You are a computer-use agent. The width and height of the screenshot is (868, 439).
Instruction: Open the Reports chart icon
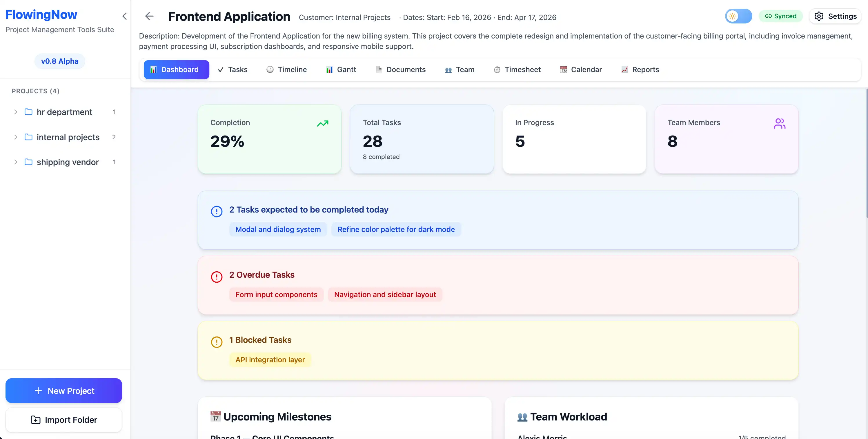[x=624, y=69]
